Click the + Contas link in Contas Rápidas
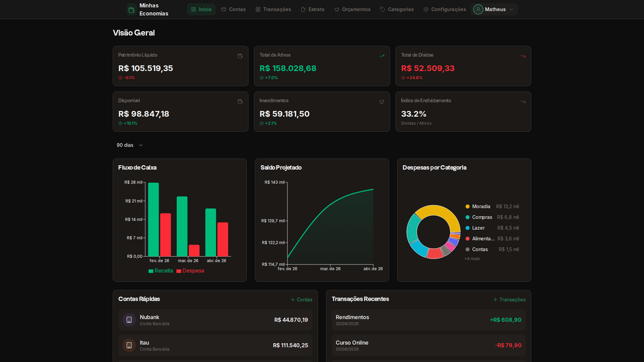The height and width of the screenshot is (362, 644). click(301, 300)
